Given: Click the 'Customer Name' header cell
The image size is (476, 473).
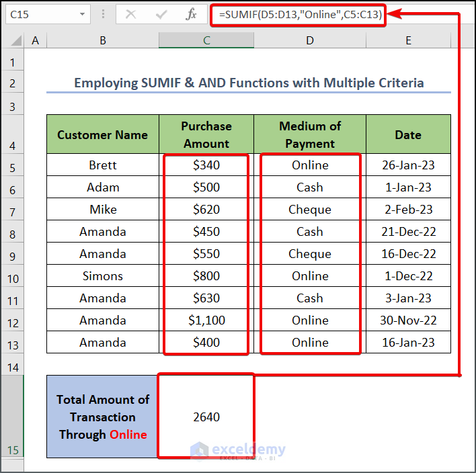Looking at the screenshot, I should [x=103, y=134].
